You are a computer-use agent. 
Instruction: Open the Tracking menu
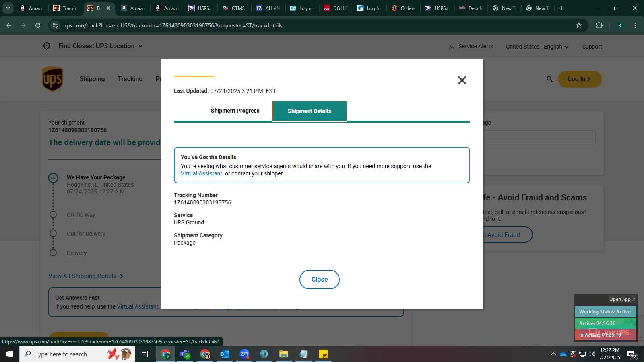coord(130,79)
